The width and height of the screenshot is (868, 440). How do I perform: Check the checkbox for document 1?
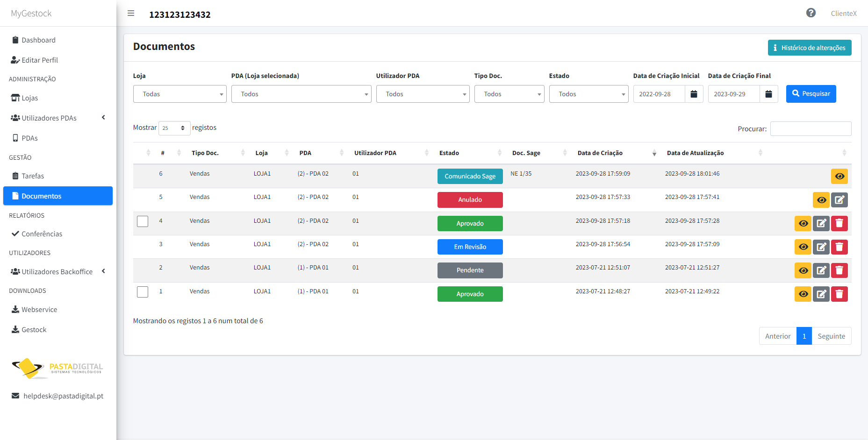pos(143,292)
